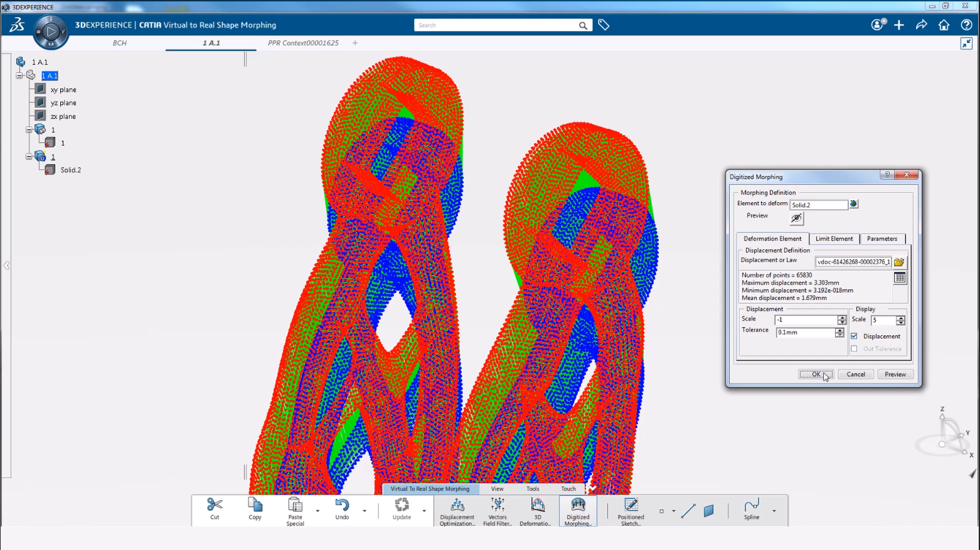Click the Positioned Sketch icon

point(631,505)
